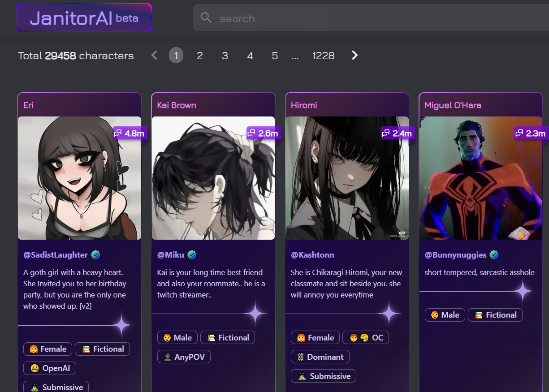This screenshot has width=549, height=392.
Task: Select Submissive tag on Hiromi card
Action: pyautogui.click(x=324, y=376)
